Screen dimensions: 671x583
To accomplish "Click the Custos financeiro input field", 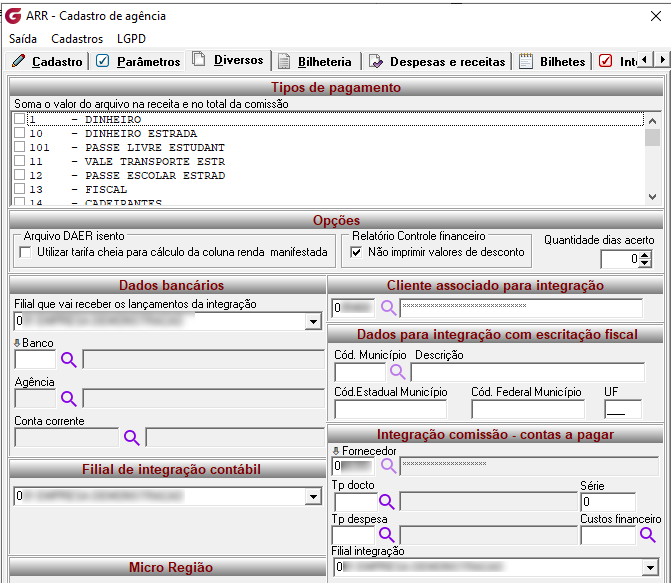I will coord(608,535).
